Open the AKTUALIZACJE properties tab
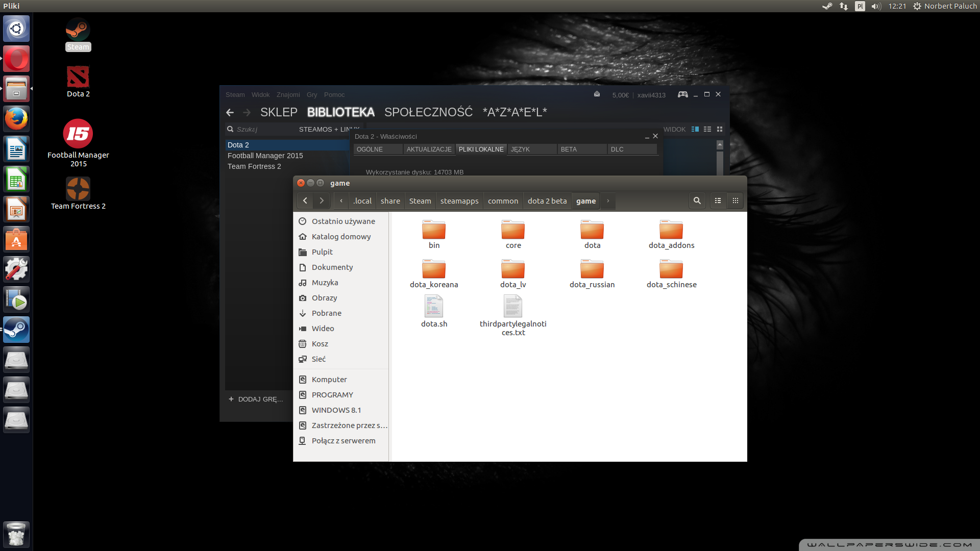Viewport: 980px width, 551px height. tap(429, 149)
